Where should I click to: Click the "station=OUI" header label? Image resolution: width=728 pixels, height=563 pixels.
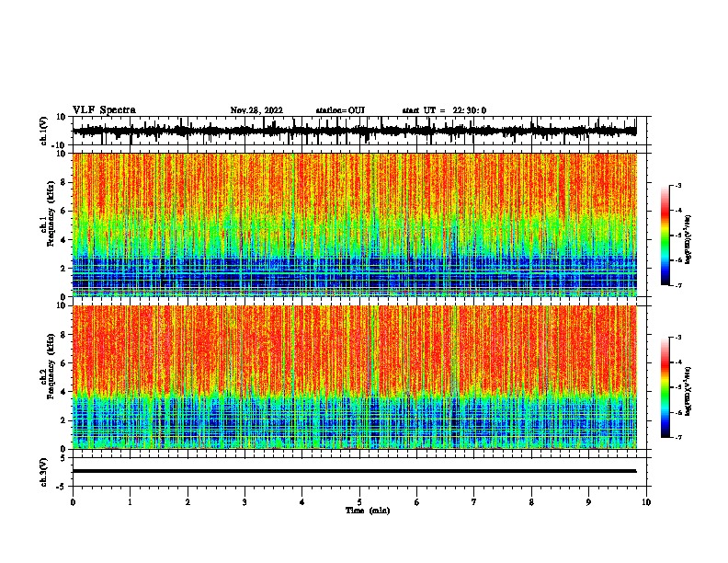pos(340,110)
